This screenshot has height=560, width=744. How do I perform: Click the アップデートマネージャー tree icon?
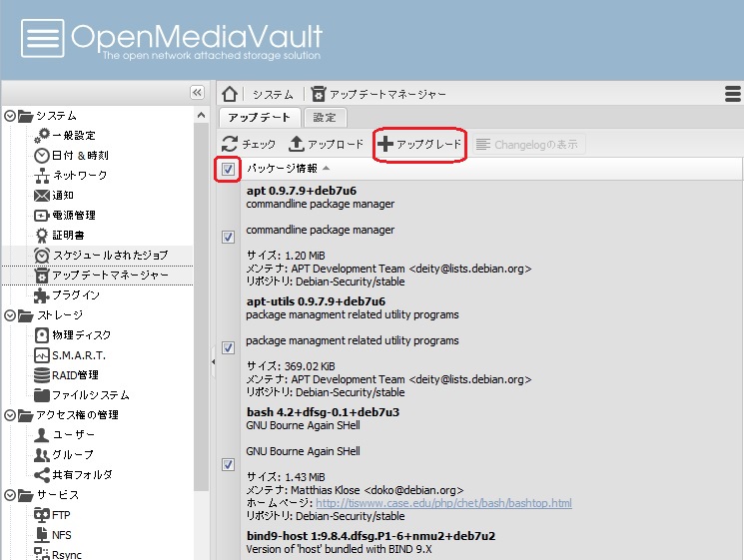click(x=42, y=276)
